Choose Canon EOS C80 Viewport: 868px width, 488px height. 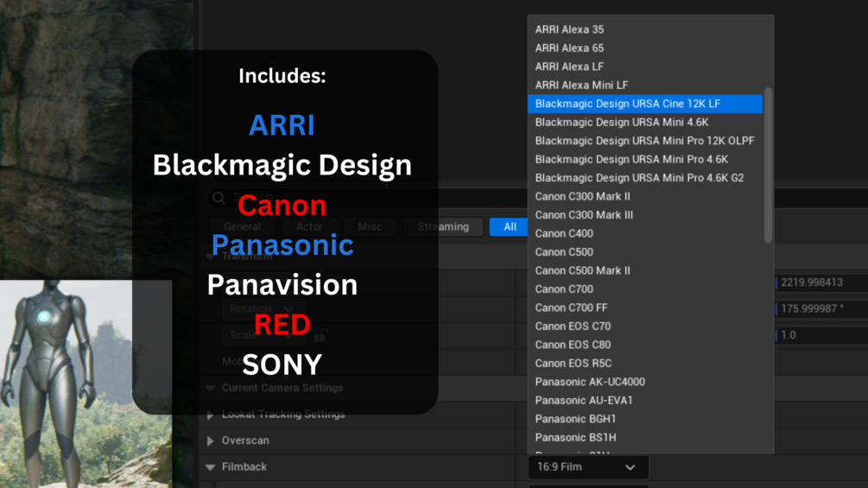coord(645,345)
